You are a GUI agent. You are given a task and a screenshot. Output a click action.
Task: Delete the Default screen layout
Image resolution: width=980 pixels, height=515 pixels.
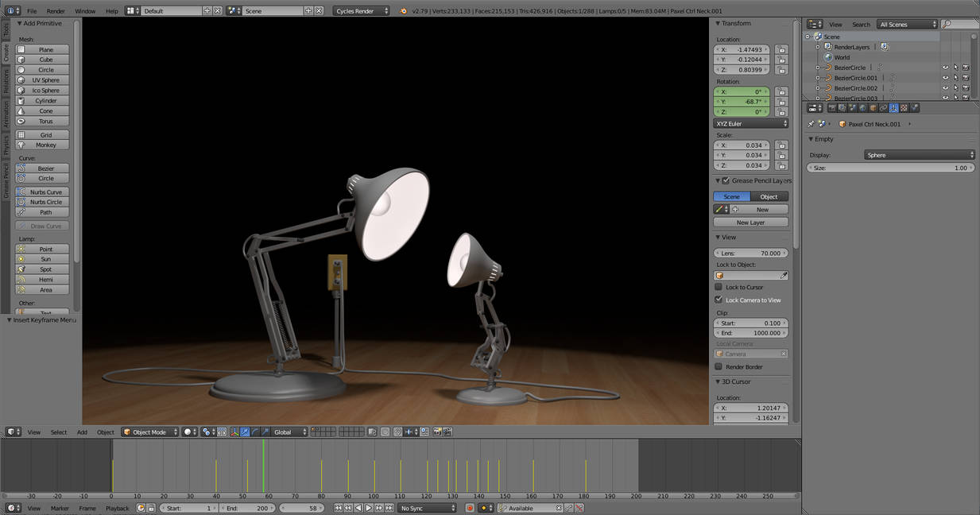coord(218,11)
